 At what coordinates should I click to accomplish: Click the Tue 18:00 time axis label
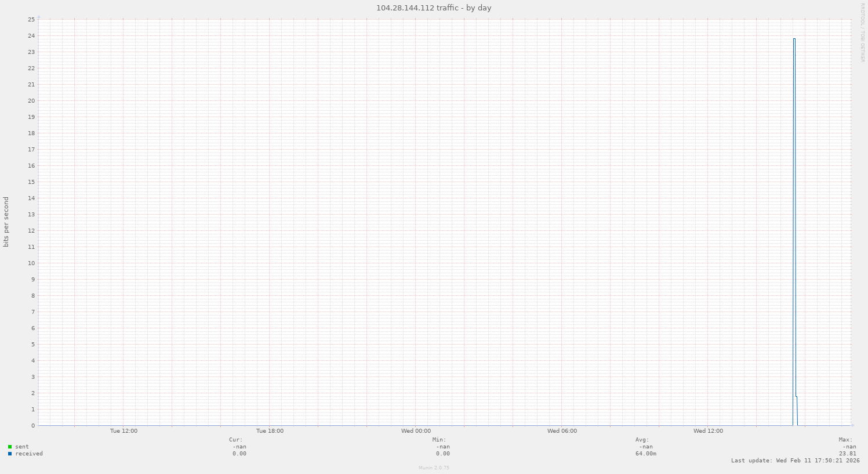point(270,431)
